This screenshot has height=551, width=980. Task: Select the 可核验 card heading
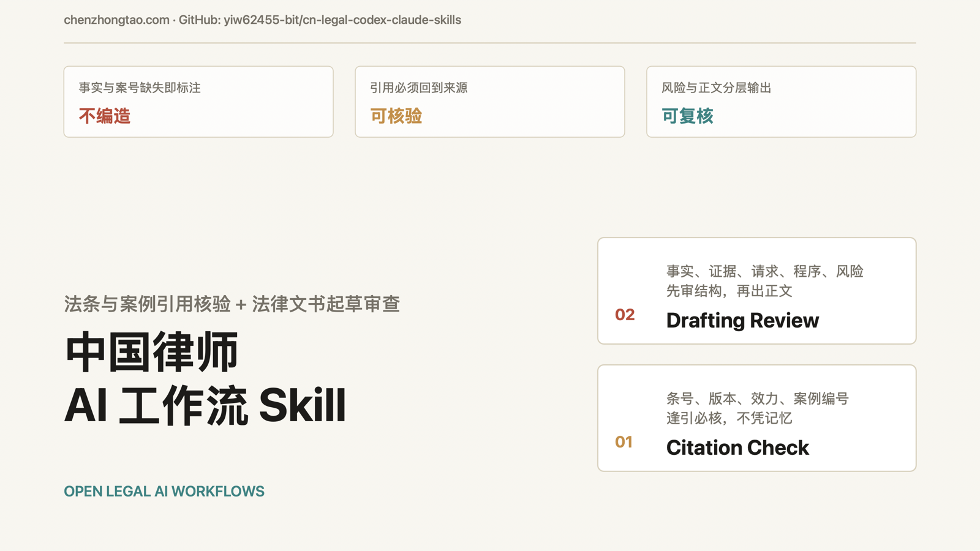coord(396,116)
